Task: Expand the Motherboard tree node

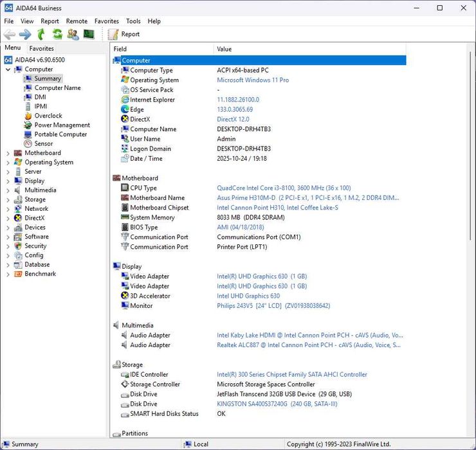Action: 8,154
